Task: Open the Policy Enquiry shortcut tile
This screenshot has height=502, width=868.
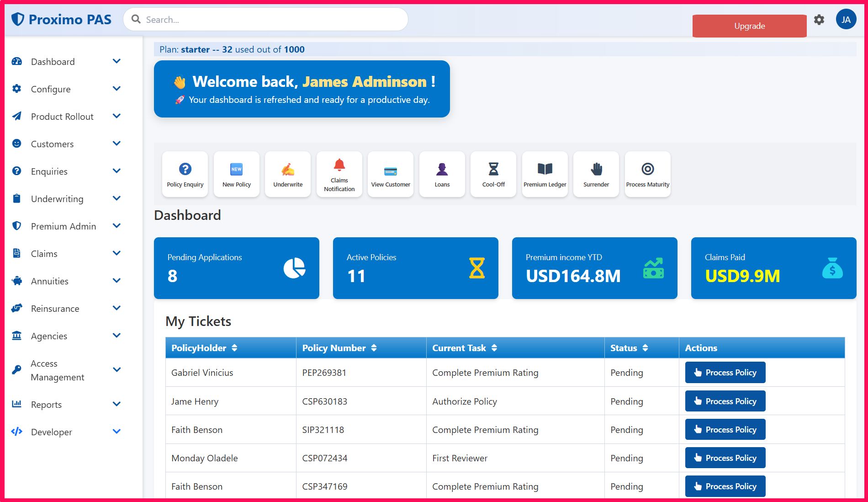Action: [x=185, y=174]
